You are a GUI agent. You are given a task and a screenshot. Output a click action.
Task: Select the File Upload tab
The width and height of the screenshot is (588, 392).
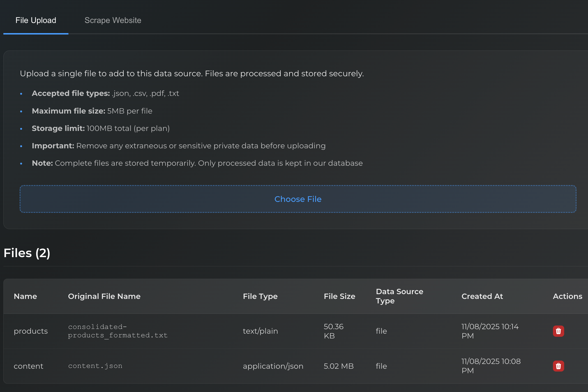point(36,20)
